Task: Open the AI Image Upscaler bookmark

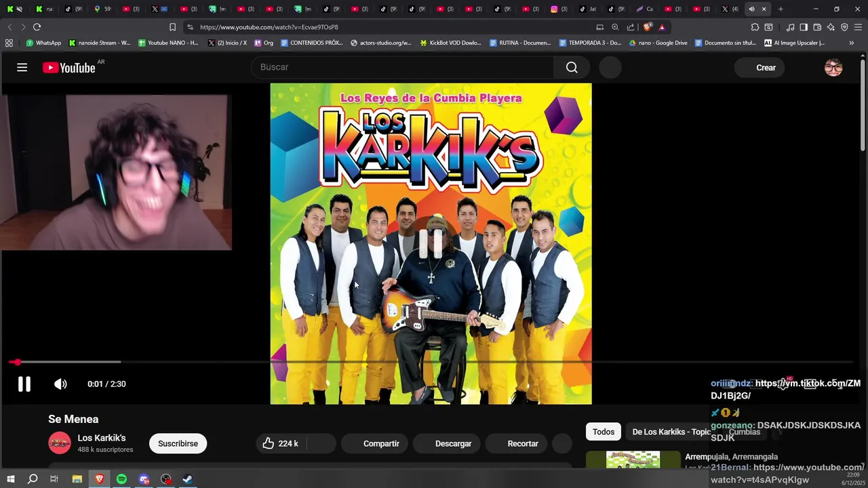Action: point(794,43)
